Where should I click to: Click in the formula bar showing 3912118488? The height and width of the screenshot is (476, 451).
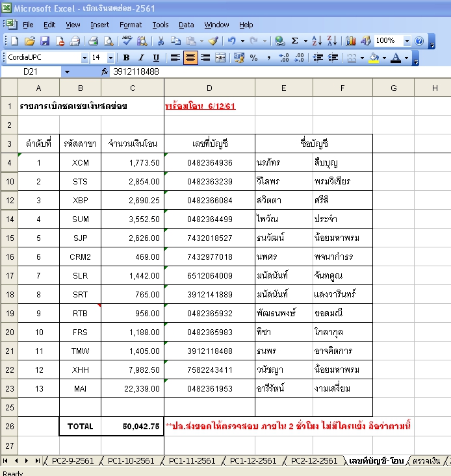(279, 72)
